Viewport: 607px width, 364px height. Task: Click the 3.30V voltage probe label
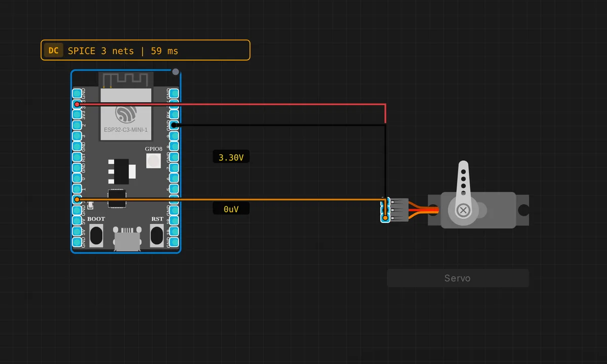(x=231, y=157)
